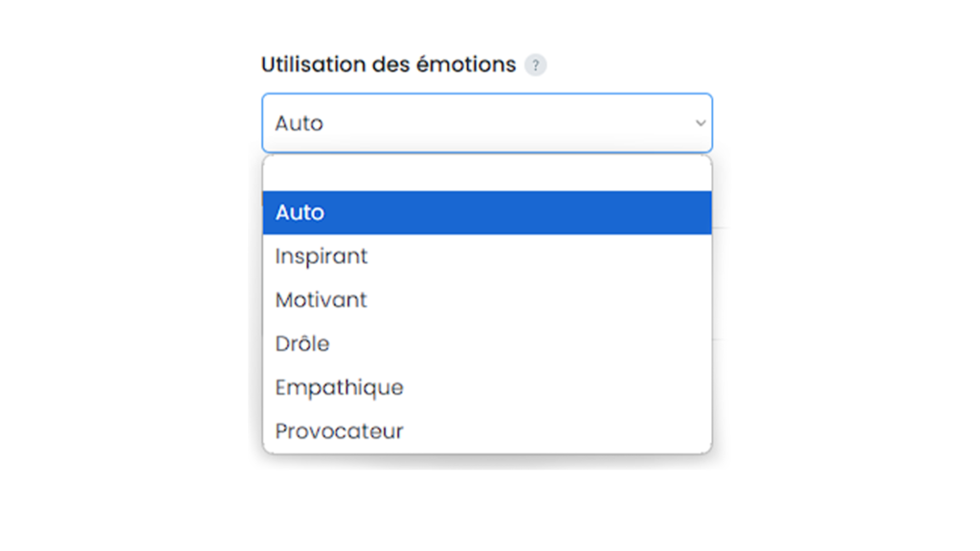Click the Utilisation des émotions label
Viewport: 980px width, 551px height.
click(389, 64)
